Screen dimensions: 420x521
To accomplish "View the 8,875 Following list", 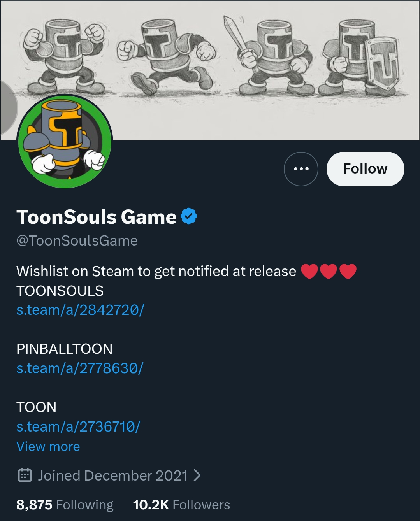I will 65,505.
